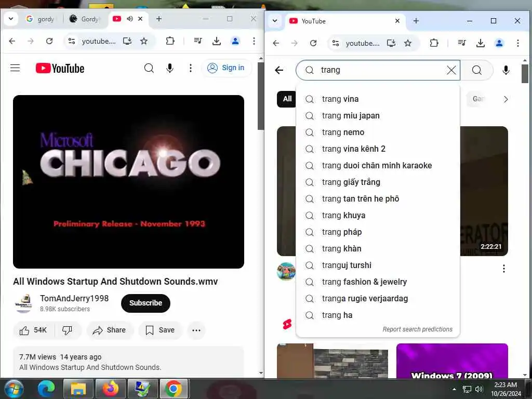Choose suggestion trang khuya

(x=378, y=216)
